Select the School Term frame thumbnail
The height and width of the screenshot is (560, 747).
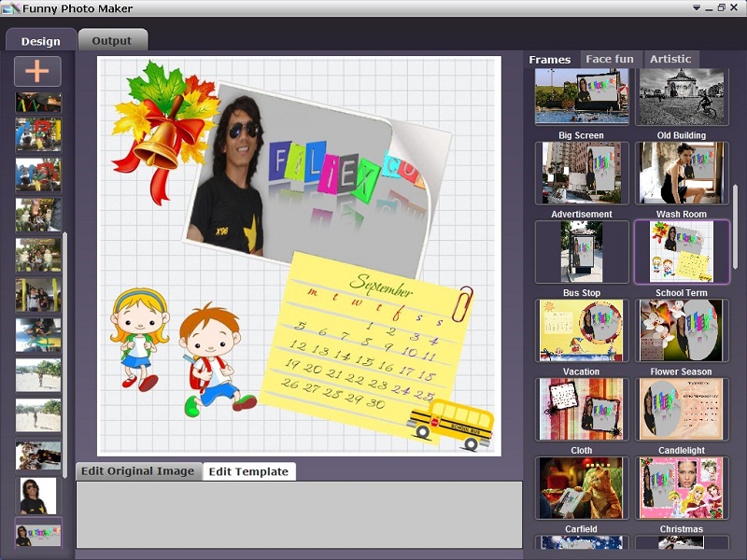coord(682,252)
